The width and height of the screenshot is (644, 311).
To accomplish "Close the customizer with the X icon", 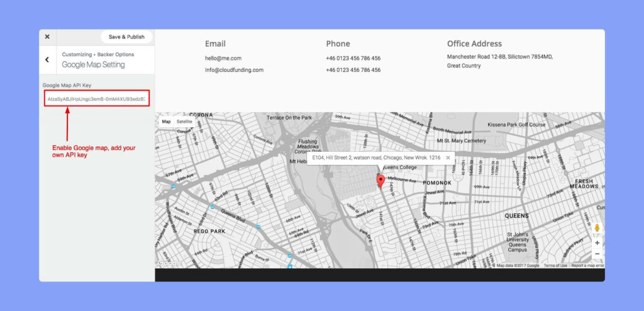I will 47,37.
